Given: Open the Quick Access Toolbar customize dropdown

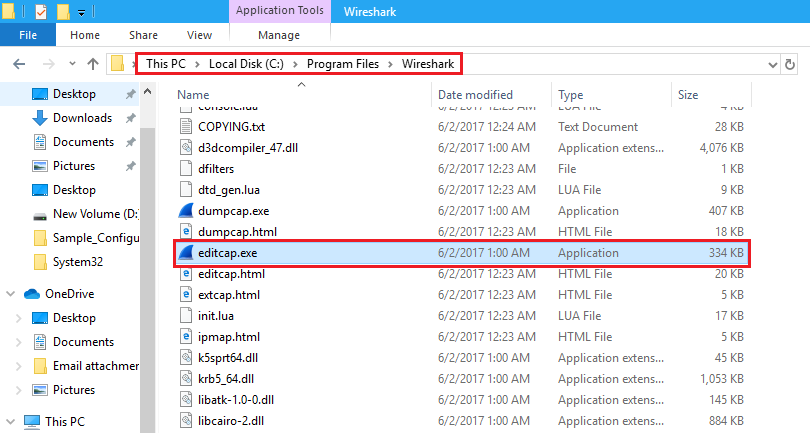Looking at the screenshot, I should coord(80,13).
